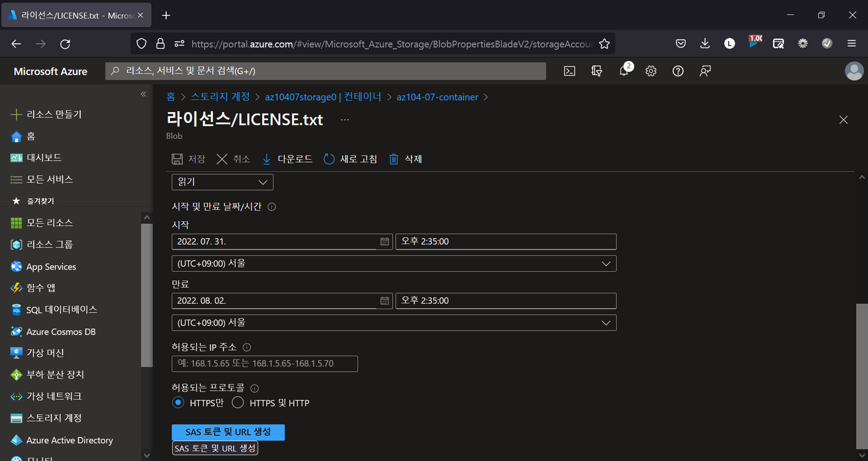Open Firefox hamburger menu
Screen dimensions: 868x461
852,43
